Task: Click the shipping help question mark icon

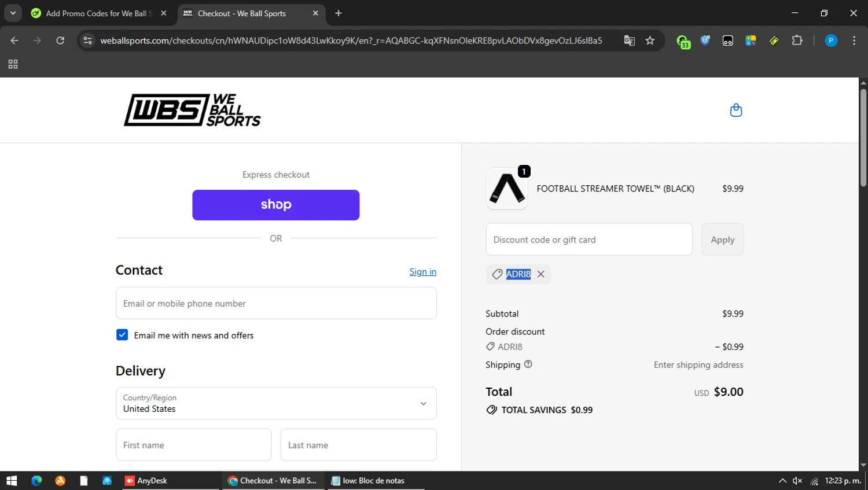Action: (x=528, y=364)
